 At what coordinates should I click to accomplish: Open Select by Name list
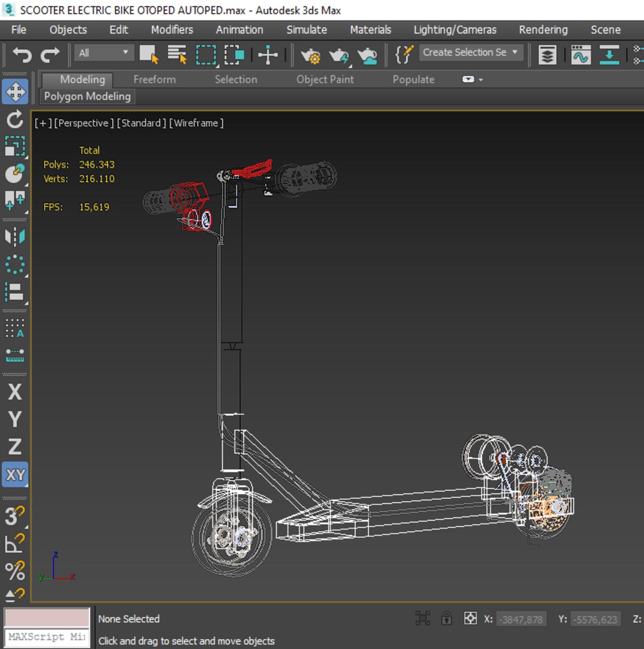177,54
